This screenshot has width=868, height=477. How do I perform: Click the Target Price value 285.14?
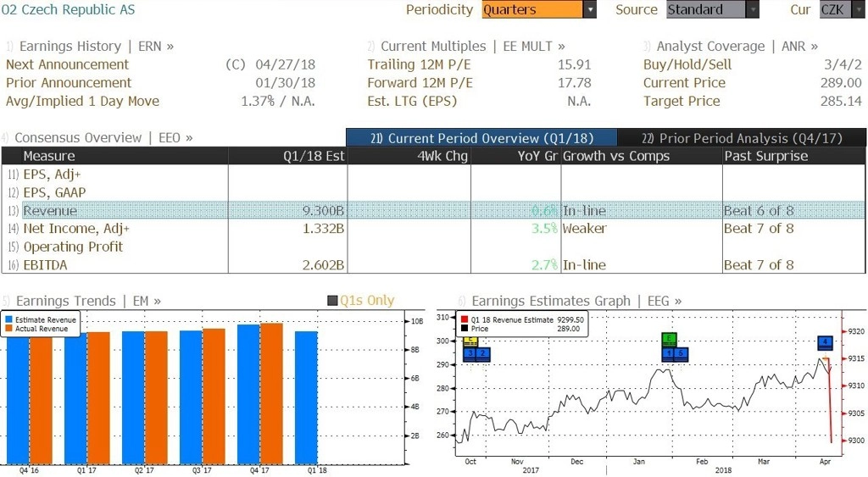click(x=841, y=102)
